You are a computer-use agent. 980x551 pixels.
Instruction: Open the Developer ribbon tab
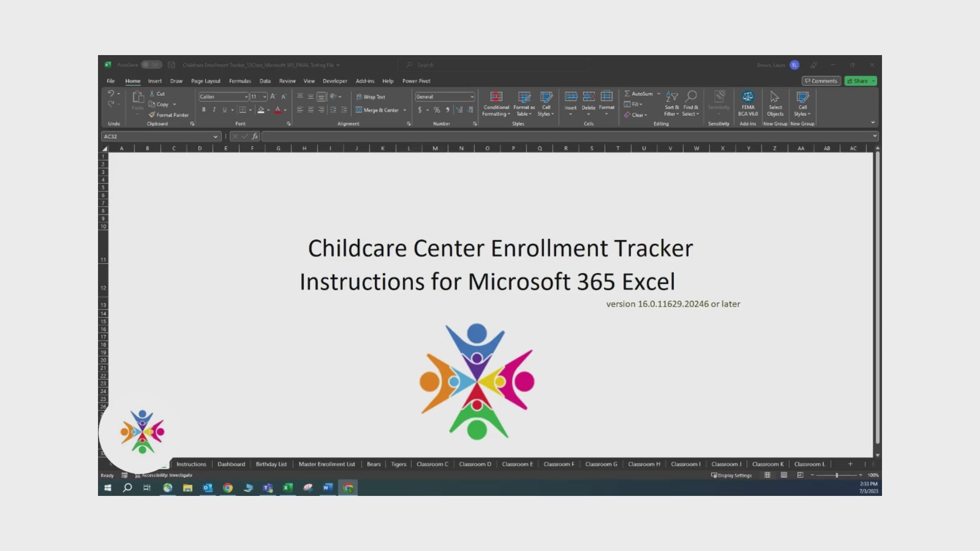point(335,81)
